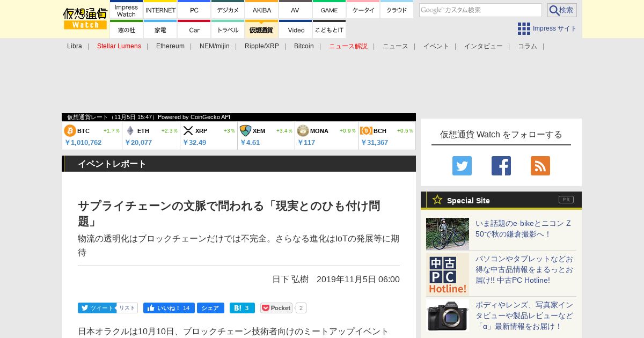Go to the Libra topic link
644x338 pixels.
click(x=75, y=46)
